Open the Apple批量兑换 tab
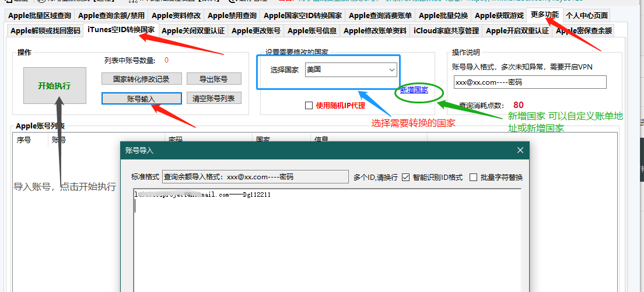Screen dimensions: 644x292 tap(443, 16)
